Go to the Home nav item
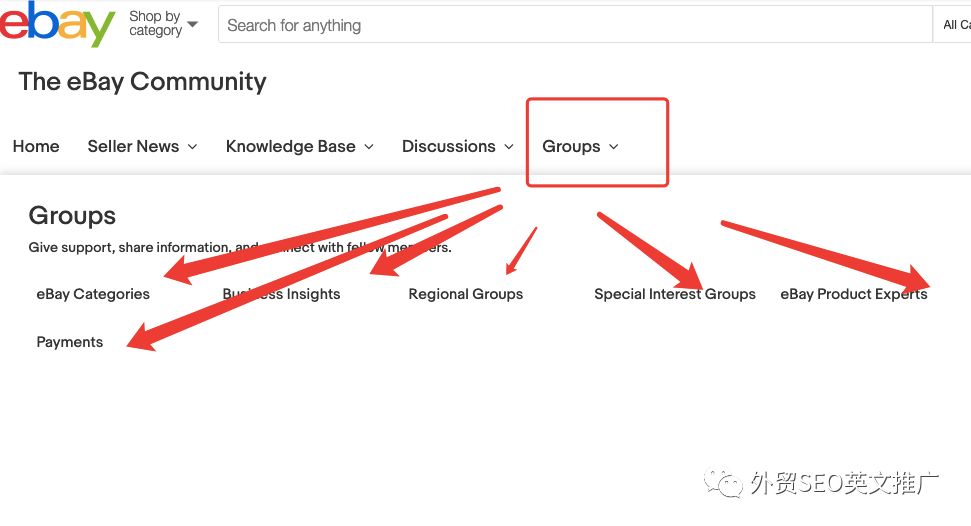Viewport: 971px width, 526px height. (x=36, y=146)
